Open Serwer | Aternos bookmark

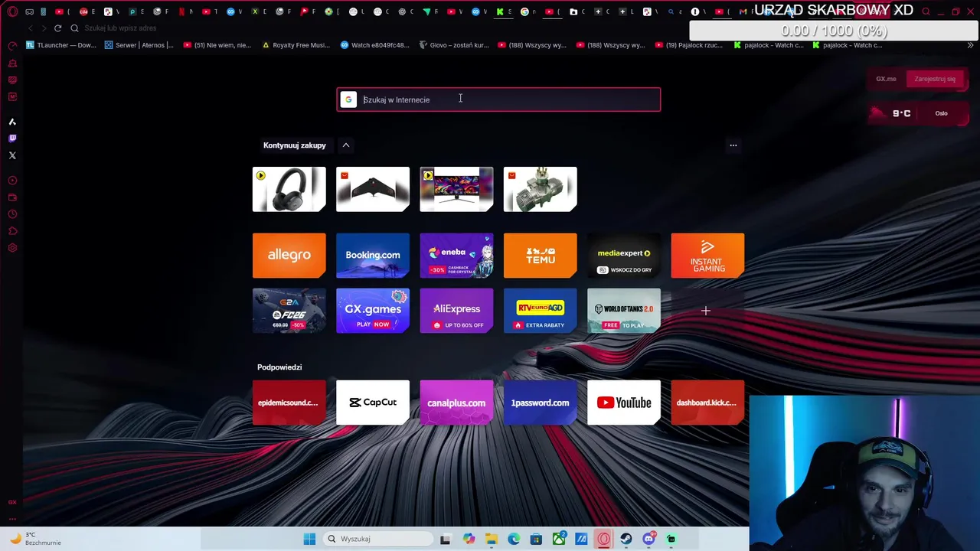pos(139,45)
